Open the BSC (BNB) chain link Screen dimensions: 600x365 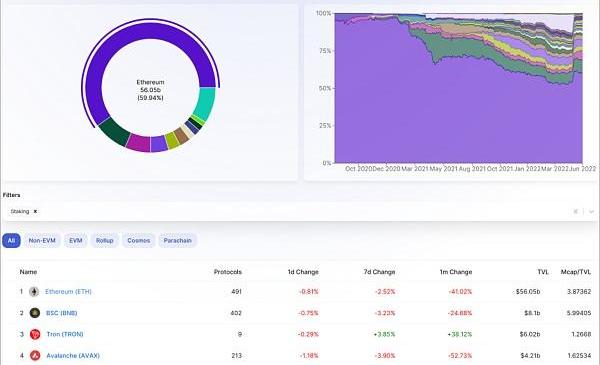[62, 313]
